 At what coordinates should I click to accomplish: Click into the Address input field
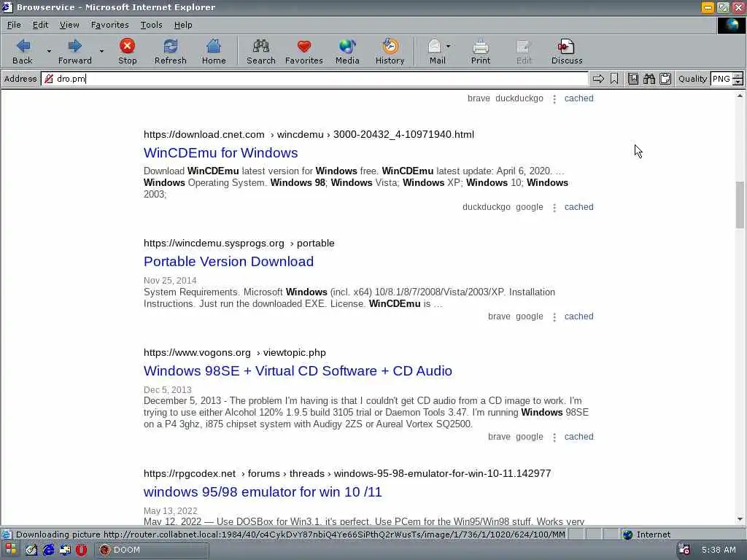[x=314, y=79]
